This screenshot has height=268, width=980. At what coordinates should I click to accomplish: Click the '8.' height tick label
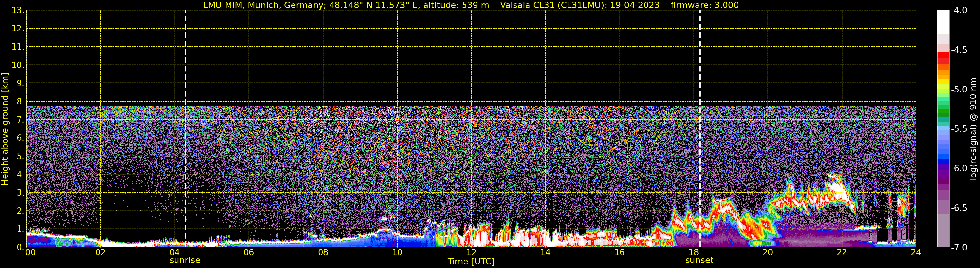tap(20, 102)
